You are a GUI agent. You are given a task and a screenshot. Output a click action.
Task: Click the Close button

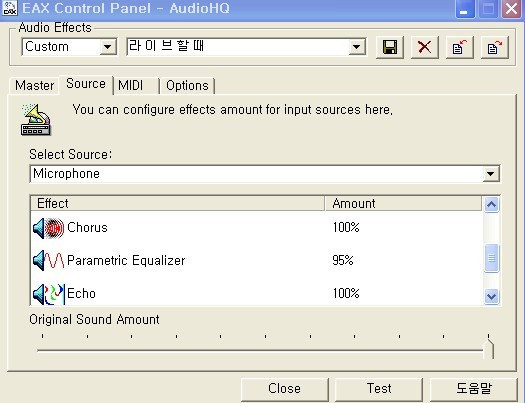(x=285, y=389)
